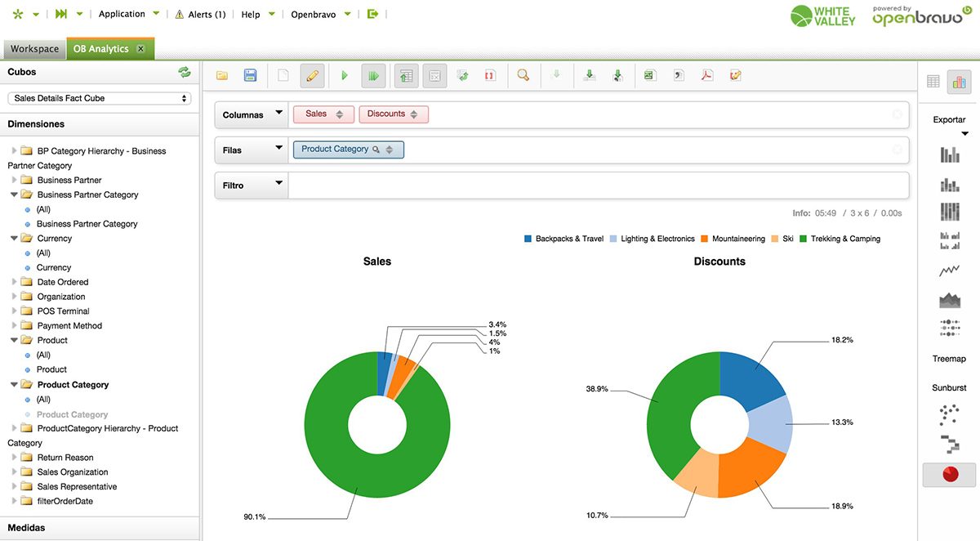The image size is (980, 541).
Task: Toggle automatic query execution
Action: pyautogui.click(x=373, y=74)
